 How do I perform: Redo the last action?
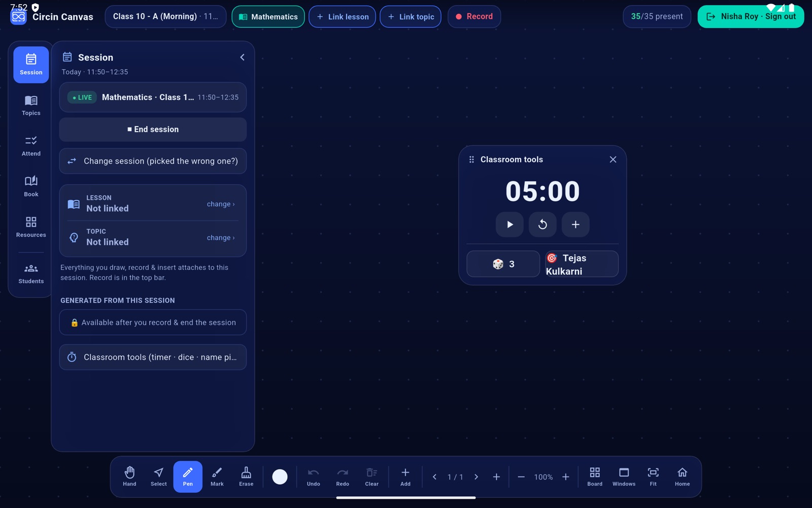pos(343,477)
